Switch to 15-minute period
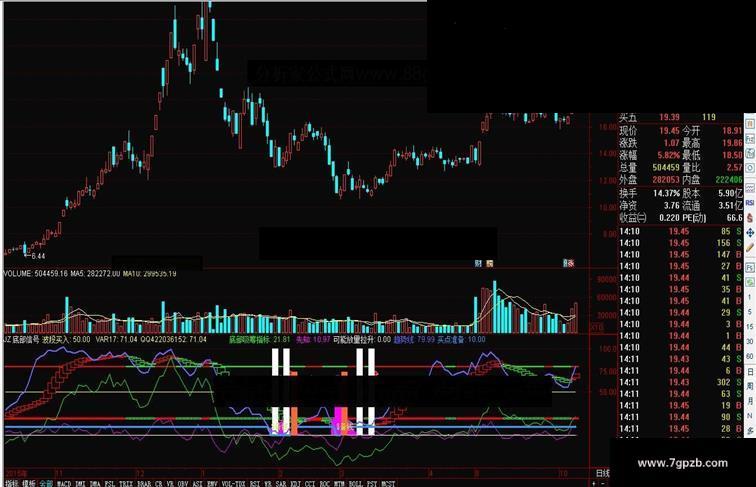This screenshot has height=487, width=756. click(750, 327)
